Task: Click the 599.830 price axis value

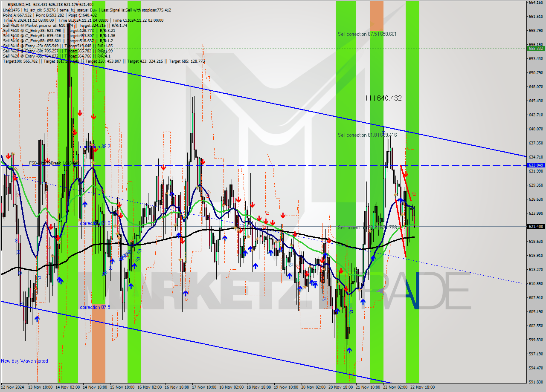Action: coord(536,340)
